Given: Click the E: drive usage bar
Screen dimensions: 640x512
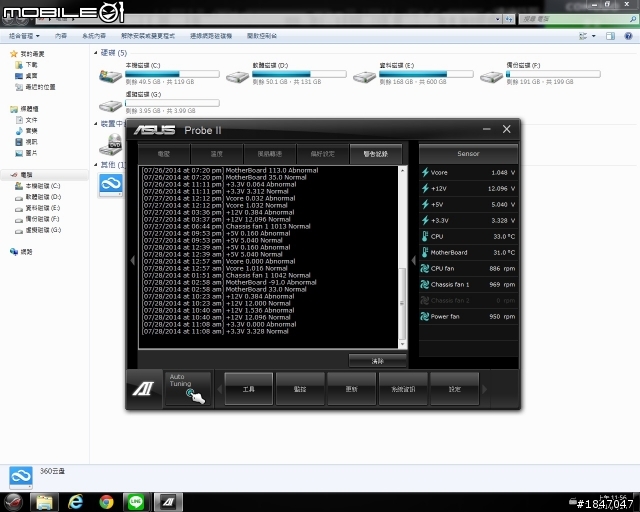Looking at the screenshot, I should (x=426, y=74).
